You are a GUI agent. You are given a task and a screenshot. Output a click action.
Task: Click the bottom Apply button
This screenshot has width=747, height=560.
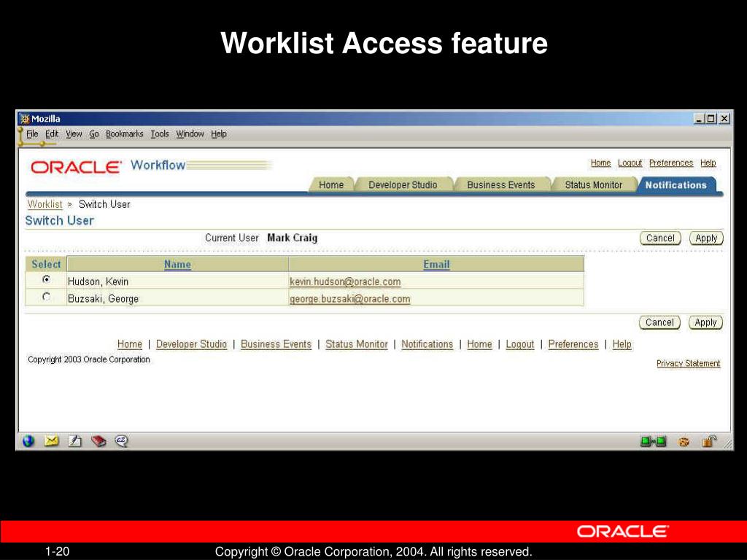(x=705, y=322)
